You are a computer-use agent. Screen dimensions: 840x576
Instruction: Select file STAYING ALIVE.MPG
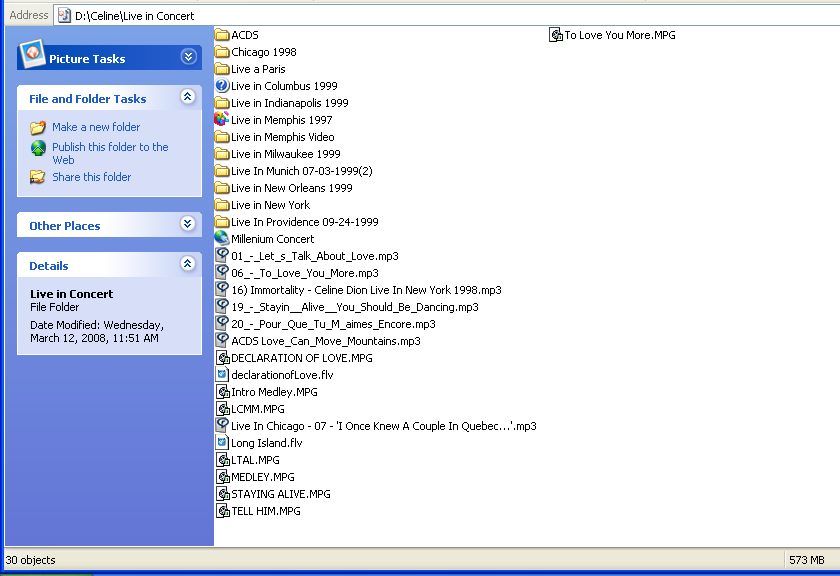(x=281, y=494)
